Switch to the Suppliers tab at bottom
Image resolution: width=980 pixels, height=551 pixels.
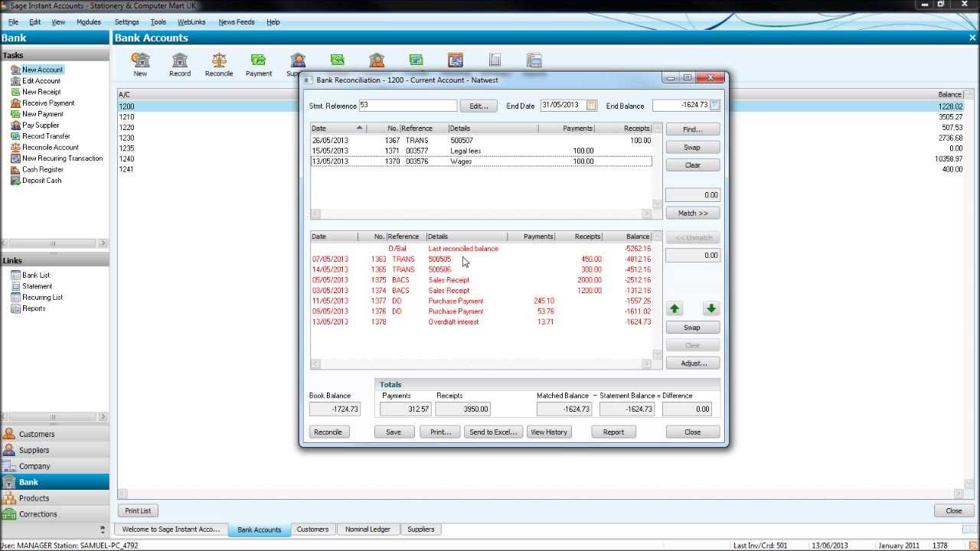coord(421,529)
